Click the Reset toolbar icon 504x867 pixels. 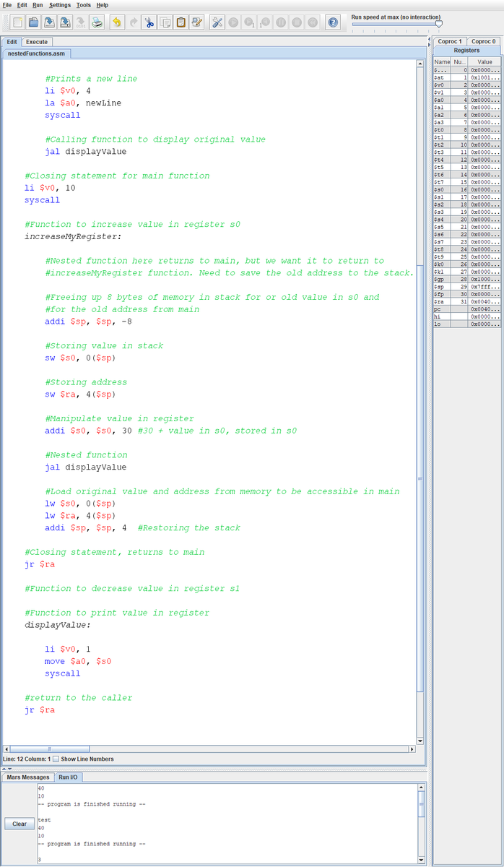tap(313, 22)
